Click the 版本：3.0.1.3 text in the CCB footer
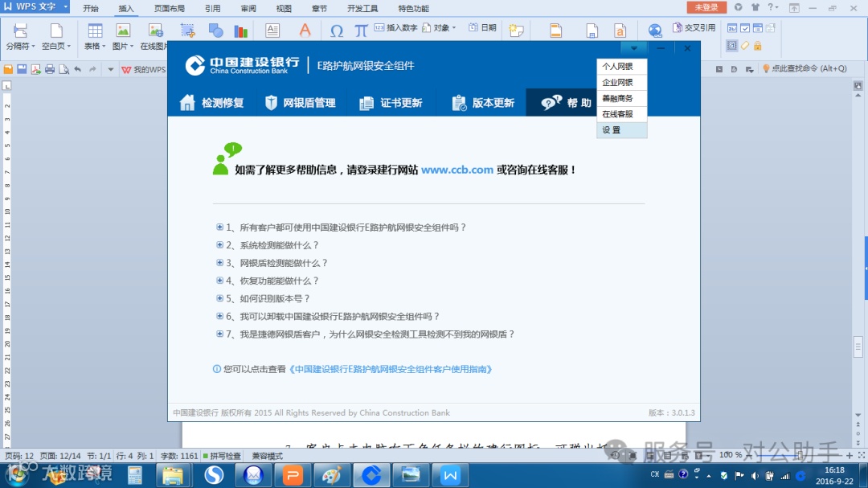 [671, 412]
